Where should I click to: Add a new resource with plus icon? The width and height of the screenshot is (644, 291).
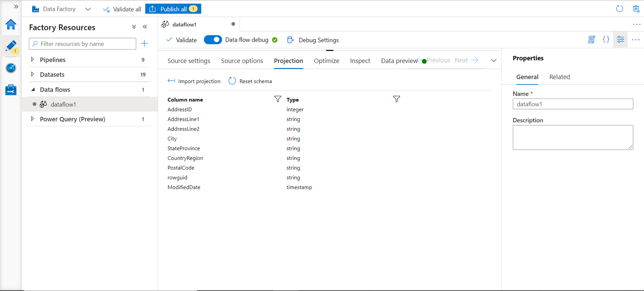pyautogui.click(x=144, y=43)
